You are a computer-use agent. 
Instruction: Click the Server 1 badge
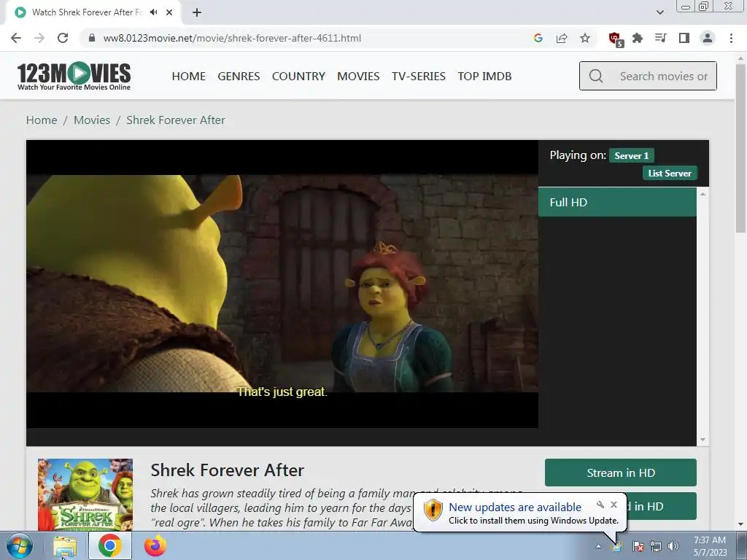631,156
